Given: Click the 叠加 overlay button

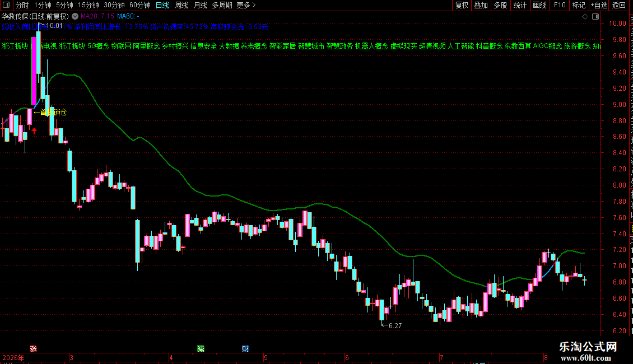Looking at the screenshot, I should coord(481,5).
